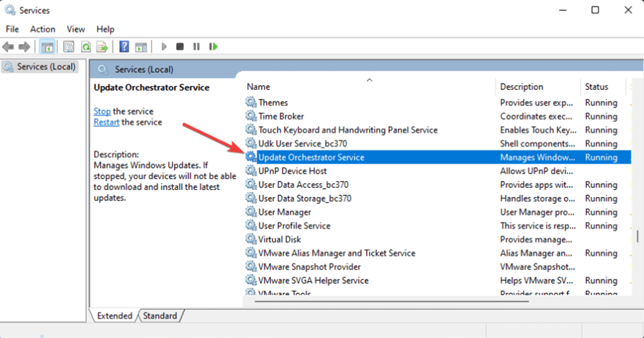Viewport: 644px width, 338px height.
Task: Click gear icon beside Udk User Service_bc370
Action: (251, 143)
